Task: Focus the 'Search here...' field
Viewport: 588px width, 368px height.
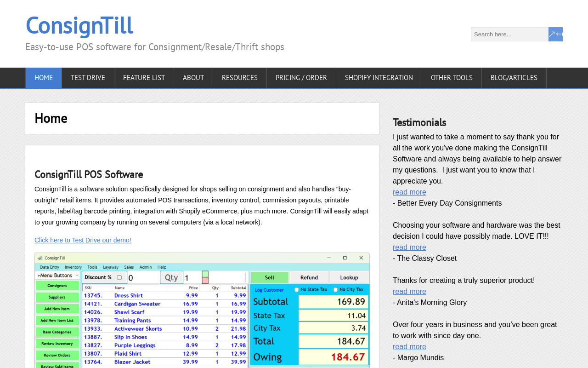Action: pyautogui.click(x=509, y=34)
